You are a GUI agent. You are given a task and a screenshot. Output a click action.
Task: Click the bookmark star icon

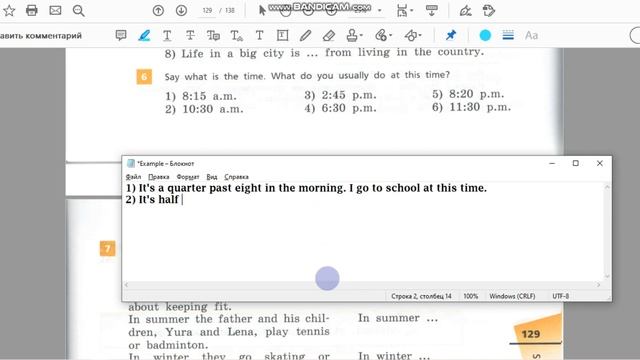coord(9,10)
